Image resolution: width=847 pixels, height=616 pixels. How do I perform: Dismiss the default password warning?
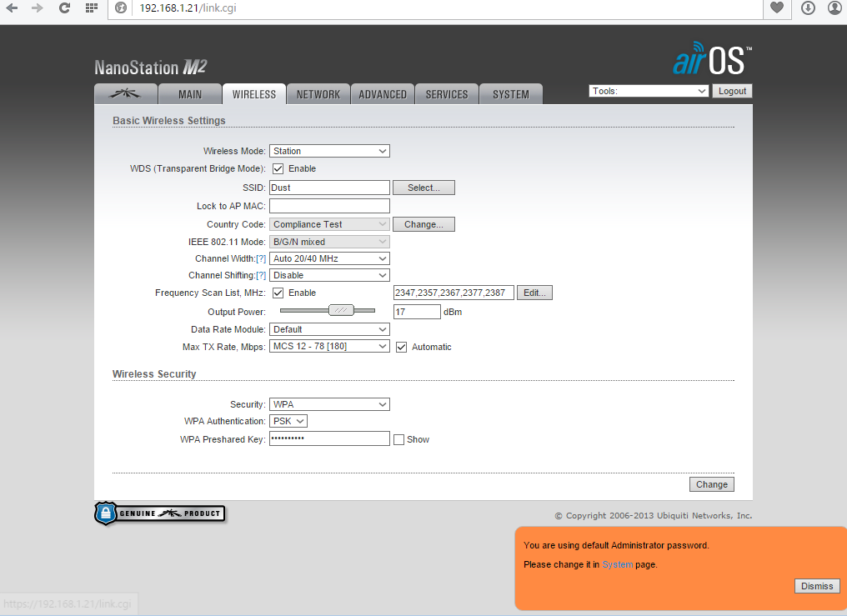coord(817,586)
